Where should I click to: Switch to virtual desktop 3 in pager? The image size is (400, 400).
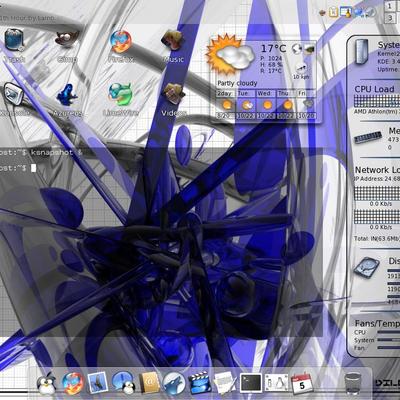pos(390,18)
